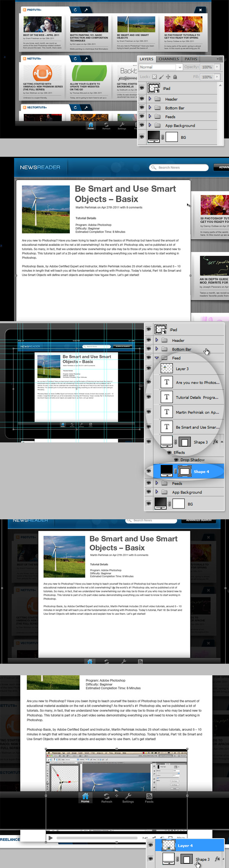The width and height of the screenshot is (229, 868).
Task: Click the fx icon on Shape 3 beside Effects
Action: click(x=215, y=442)
